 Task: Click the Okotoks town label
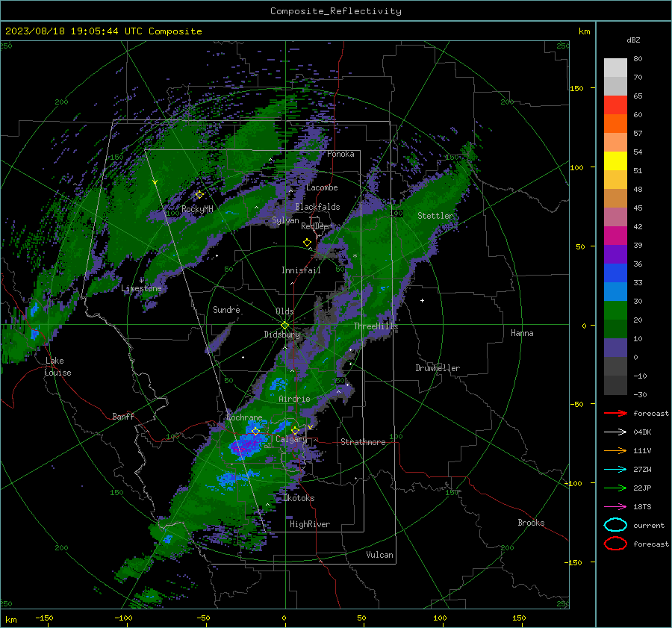299,498
